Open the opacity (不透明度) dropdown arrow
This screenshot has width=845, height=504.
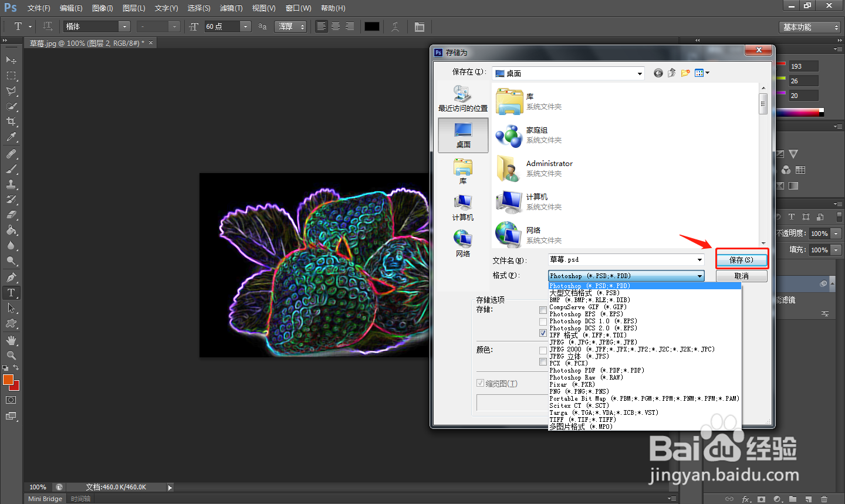click(x=836, y=233)
